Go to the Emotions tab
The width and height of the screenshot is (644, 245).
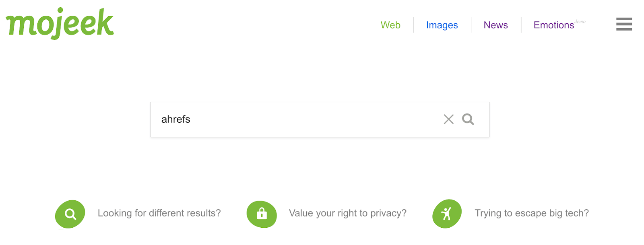(553, 25)
